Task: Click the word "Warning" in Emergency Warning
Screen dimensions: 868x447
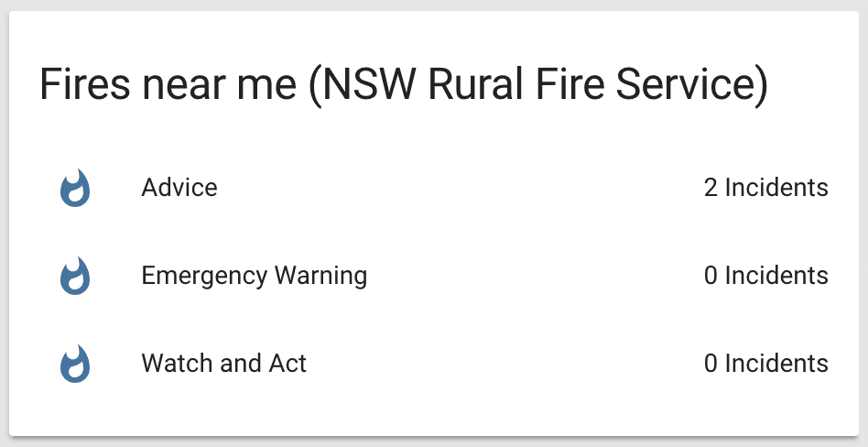Action: [324, 276]
